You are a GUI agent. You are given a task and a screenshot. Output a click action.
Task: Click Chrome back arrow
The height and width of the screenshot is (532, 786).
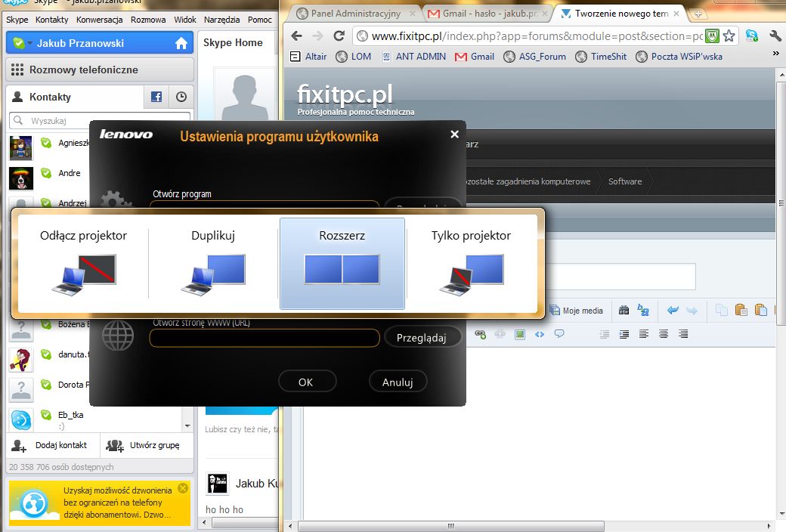297,36
